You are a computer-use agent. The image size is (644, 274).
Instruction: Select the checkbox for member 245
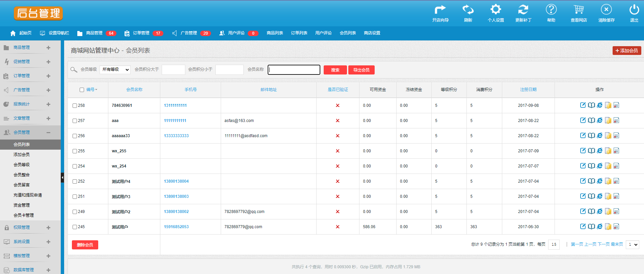pos(75,227)
